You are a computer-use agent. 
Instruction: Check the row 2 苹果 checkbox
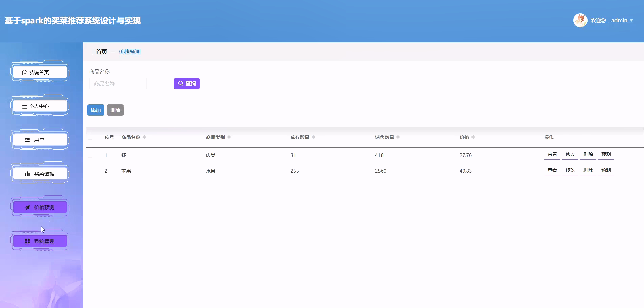tap(90, 171)
